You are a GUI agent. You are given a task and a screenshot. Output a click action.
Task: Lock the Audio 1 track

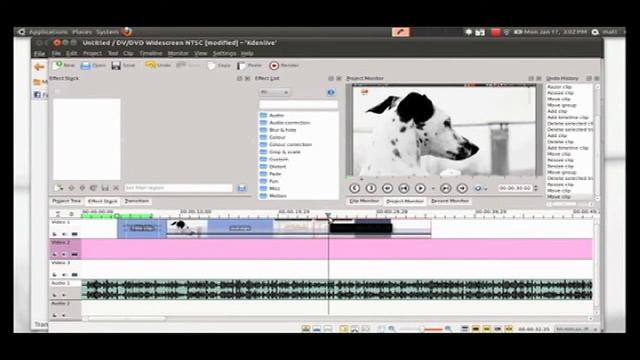pos(54,295)
